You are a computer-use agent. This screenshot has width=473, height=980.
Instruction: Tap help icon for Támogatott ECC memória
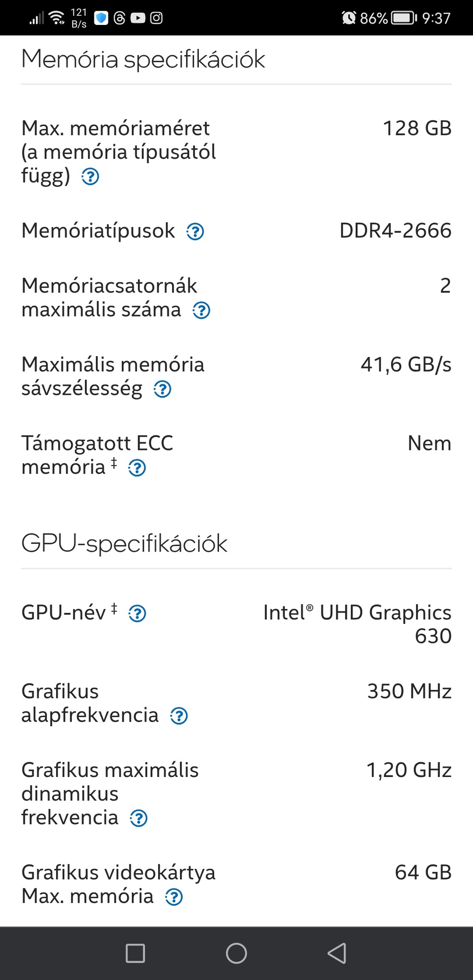pyautogui.click(x=137, y=468)
